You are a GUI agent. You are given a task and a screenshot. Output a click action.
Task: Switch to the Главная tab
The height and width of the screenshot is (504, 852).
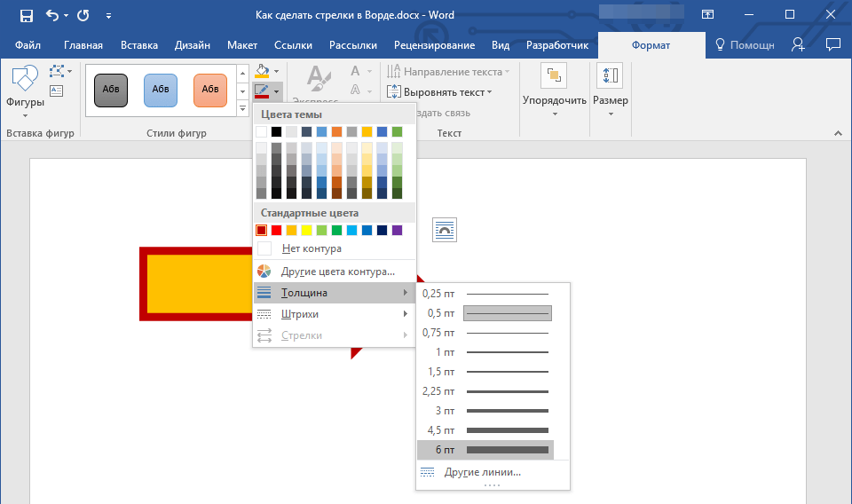83,45
